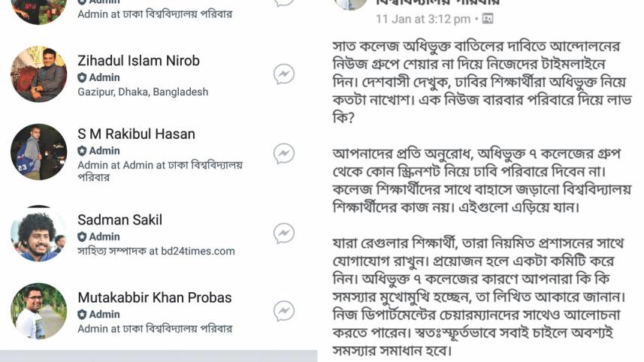The width and height of the screenshot is (644, 362).
Task: Tap Messenger icon beside Sadman Sakil
Action: pos(283,233)
